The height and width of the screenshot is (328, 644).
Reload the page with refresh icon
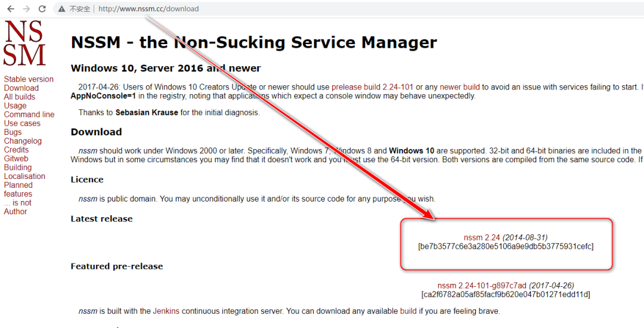tap(42, 9)
